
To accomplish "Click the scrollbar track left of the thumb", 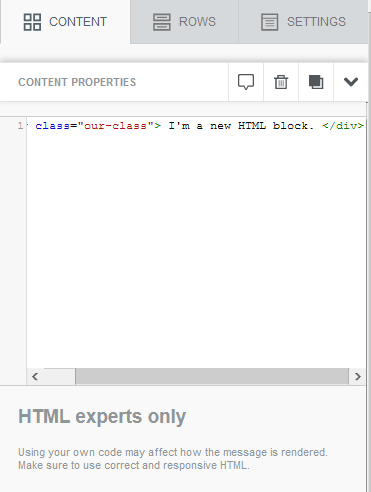I will tap(59, 377).
